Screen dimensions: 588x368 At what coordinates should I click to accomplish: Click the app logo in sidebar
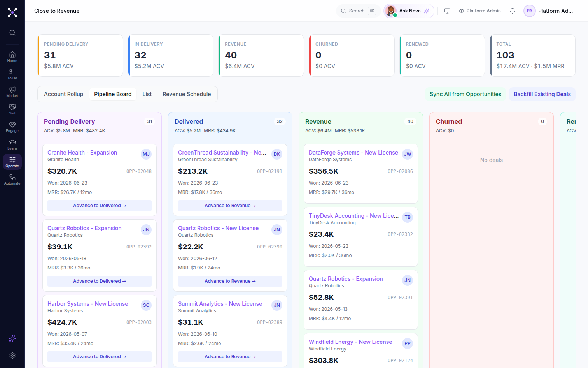[12, 12]
